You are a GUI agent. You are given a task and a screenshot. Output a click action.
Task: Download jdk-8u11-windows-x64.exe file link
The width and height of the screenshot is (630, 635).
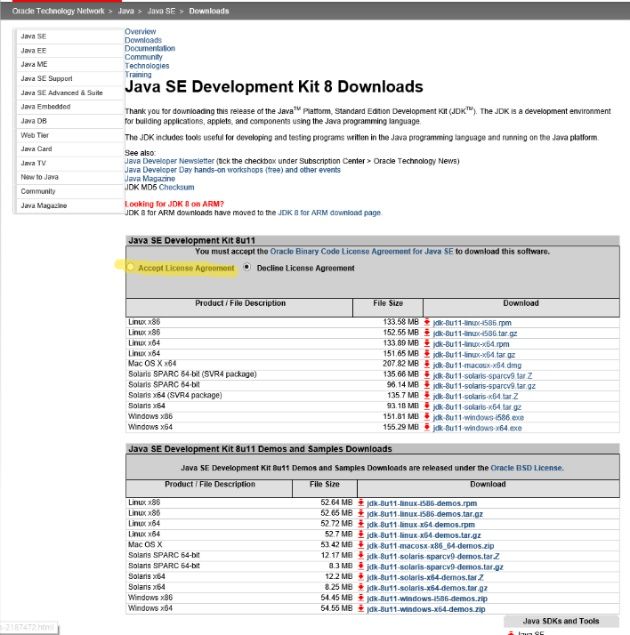click(477, 428)
